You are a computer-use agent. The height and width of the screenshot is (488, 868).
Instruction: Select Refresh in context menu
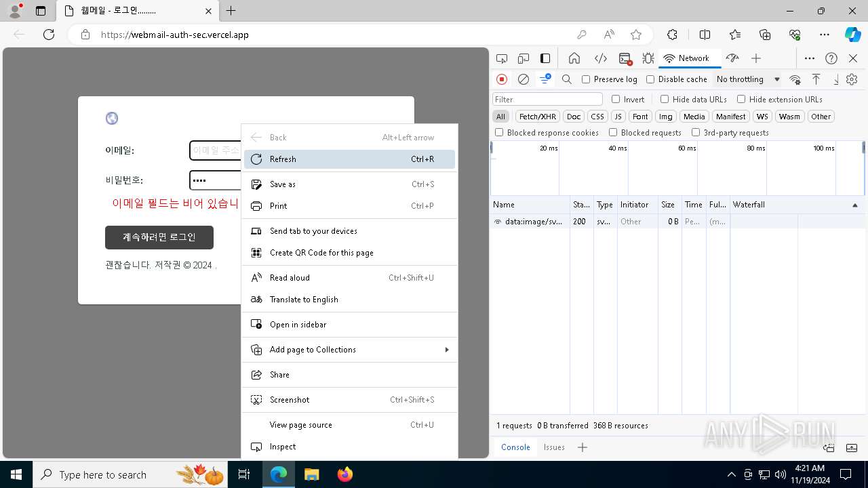(x=349, y=159)
